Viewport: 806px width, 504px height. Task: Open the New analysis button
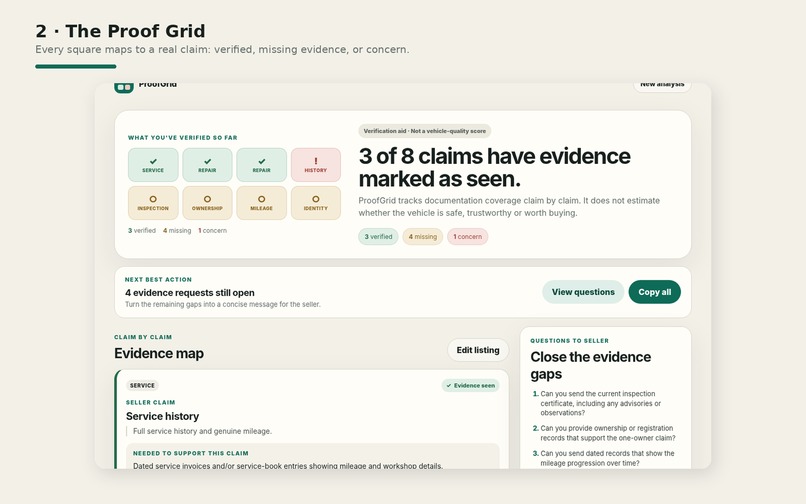(662, 87)
